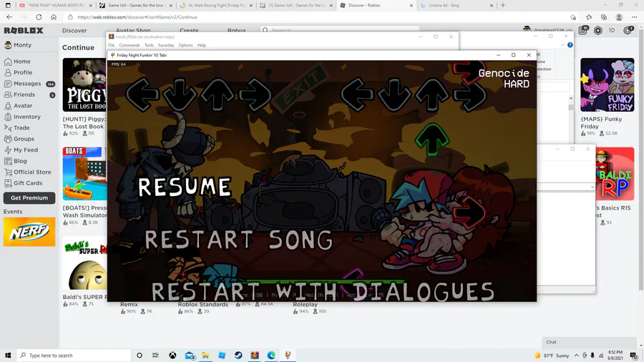Switch to the first Game Jolt tab
The width and height of the screenshot is (644, 362).
point(137,5)
